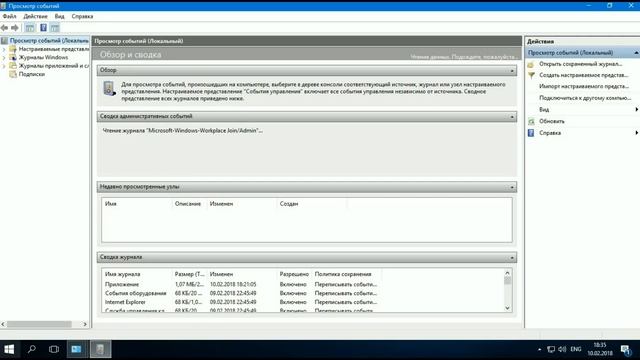This screenshot has width=640, height=360.
Task: Click Создать настраиваемое представление action
Action: [584, 75]
